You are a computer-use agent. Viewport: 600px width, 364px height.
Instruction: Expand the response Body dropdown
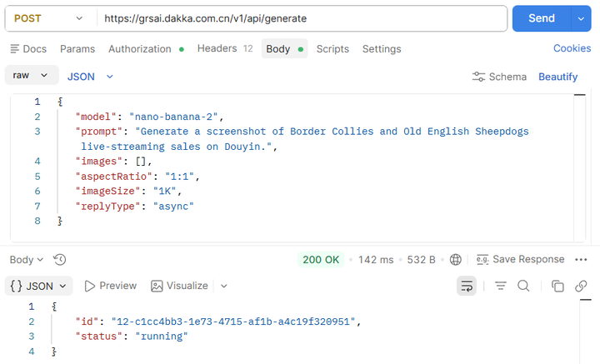click(x=26, y=260)
